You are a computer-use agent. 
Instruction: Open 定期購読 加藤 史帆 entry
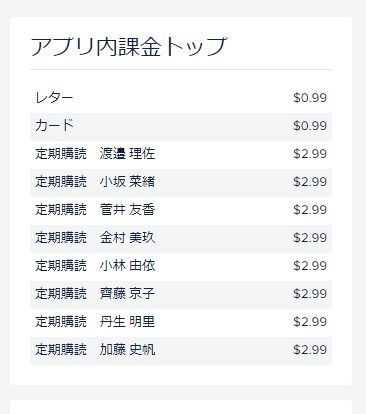(181, 351)
